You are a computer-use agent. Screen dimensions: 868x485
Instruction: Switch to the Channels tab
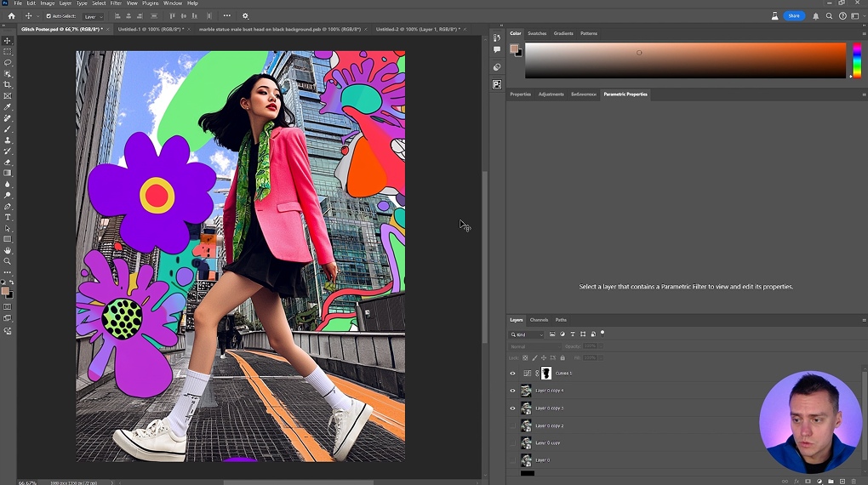539,320
